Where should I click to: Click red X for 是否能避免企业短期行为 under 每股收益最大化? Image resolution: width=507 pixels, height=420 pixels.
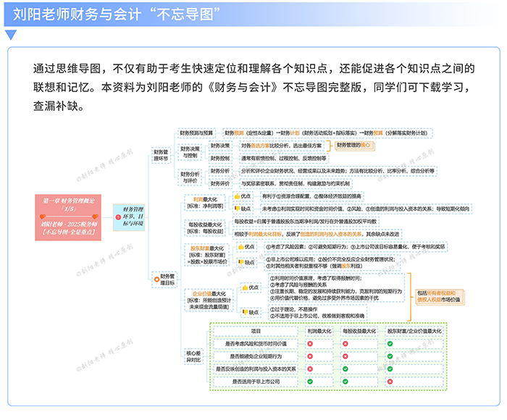[x=345, y=356]
